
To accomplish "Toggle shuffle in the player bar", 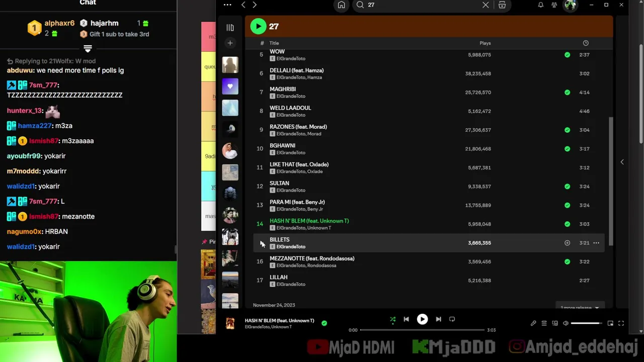I will click(x=392, y=319).
